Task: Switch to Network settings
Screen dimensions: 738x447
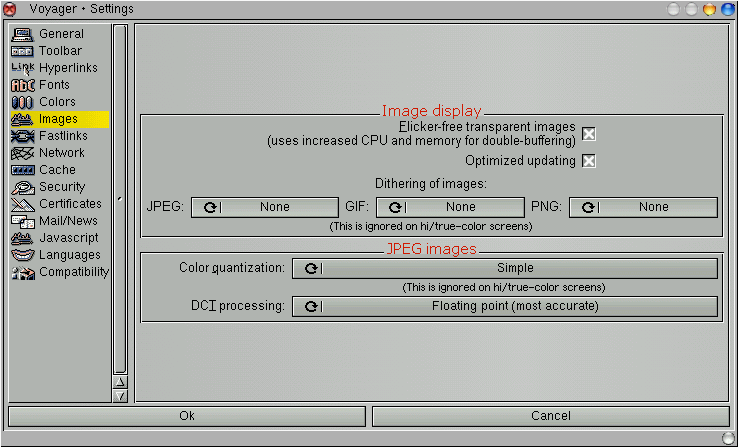Action: [x=60, y=153]
